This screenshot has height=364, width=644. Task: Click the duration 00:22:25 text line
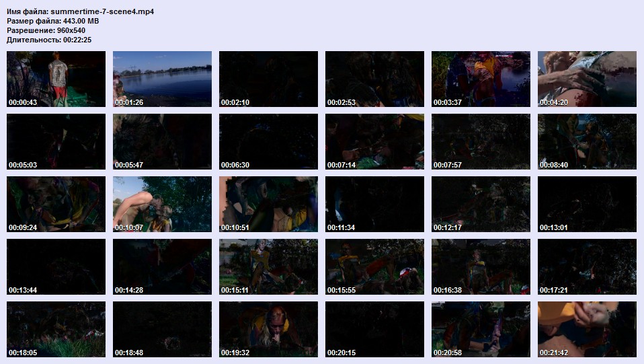(49, 40)
